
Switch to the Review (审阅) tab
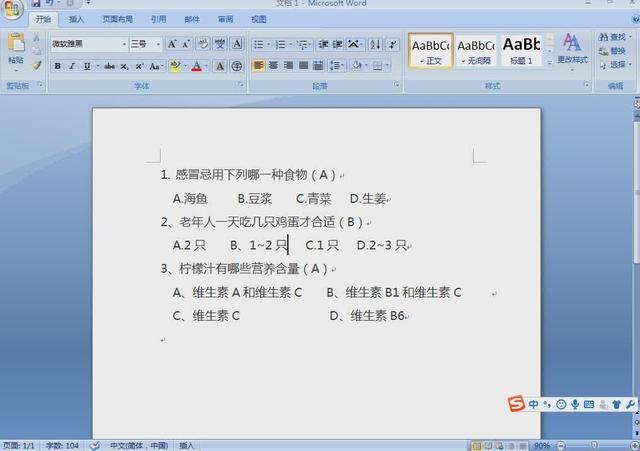click(x=225, y=19)
